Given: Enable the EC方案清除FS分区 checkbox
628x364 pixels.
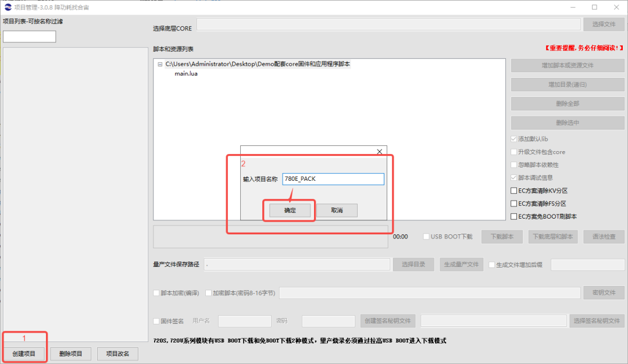Looking at the screenshot, I should [x=514, y=204].
